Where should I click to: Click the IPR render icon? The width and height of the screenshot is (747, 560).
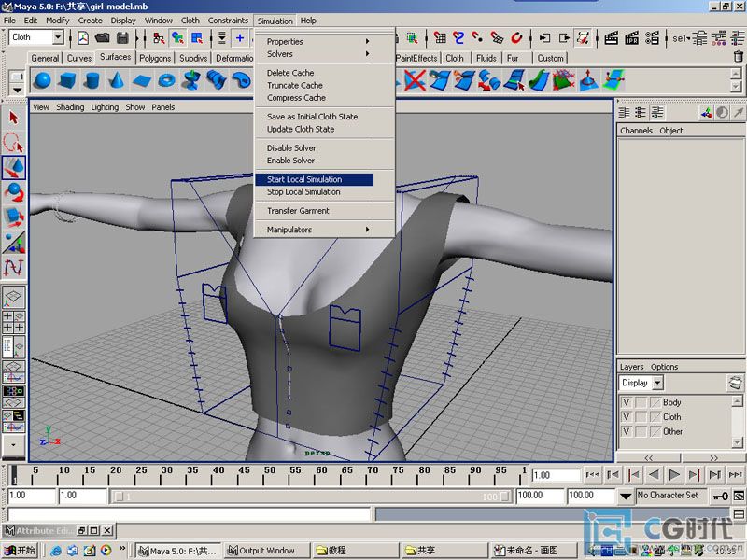pyautogui.click(x=632, y=37)
